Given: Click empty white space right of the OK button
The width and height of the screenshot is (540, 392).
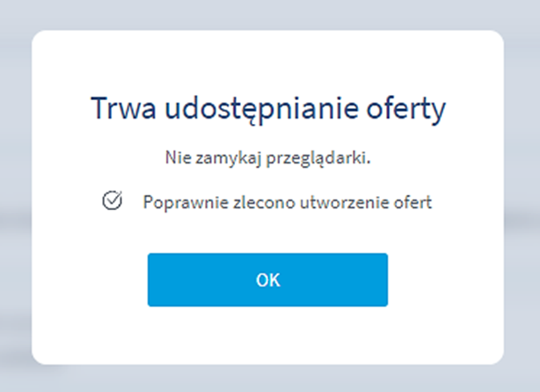Looking at the screenshot, I should 444,279.
